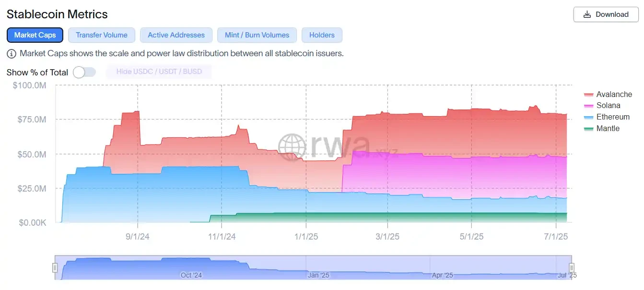
Task: Click the left range slider handle
Action: coord(55,267)
